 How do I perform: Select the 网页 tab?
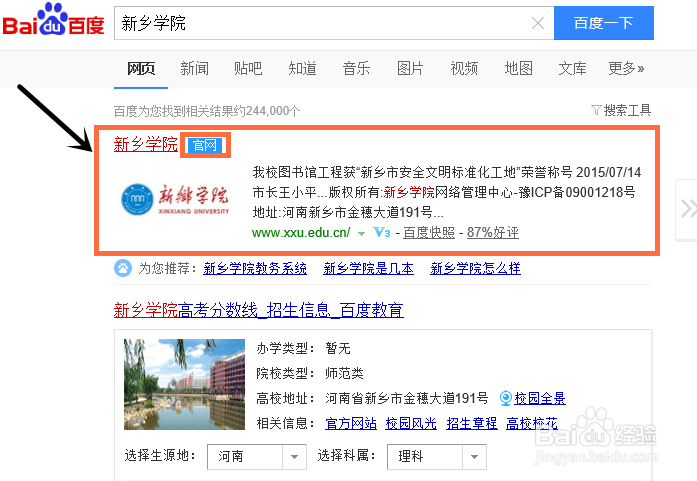coord(141,68)
